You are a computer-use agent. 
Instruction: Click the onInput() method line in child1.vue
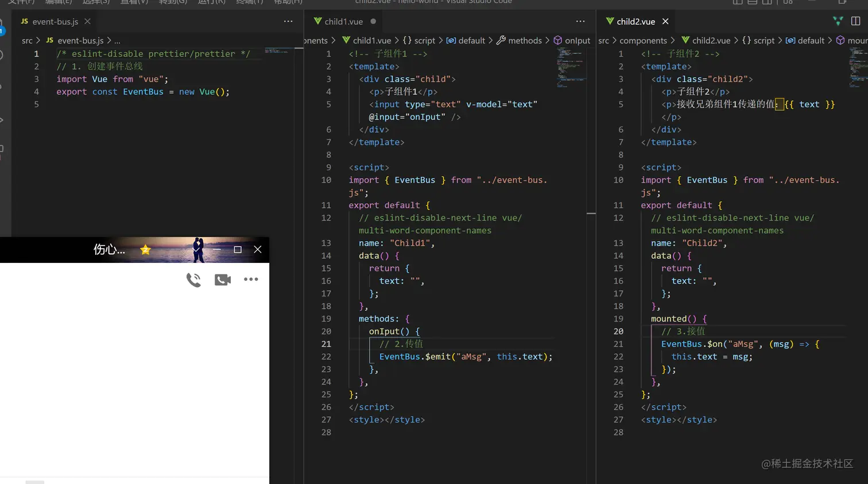(x=394, y=332)
